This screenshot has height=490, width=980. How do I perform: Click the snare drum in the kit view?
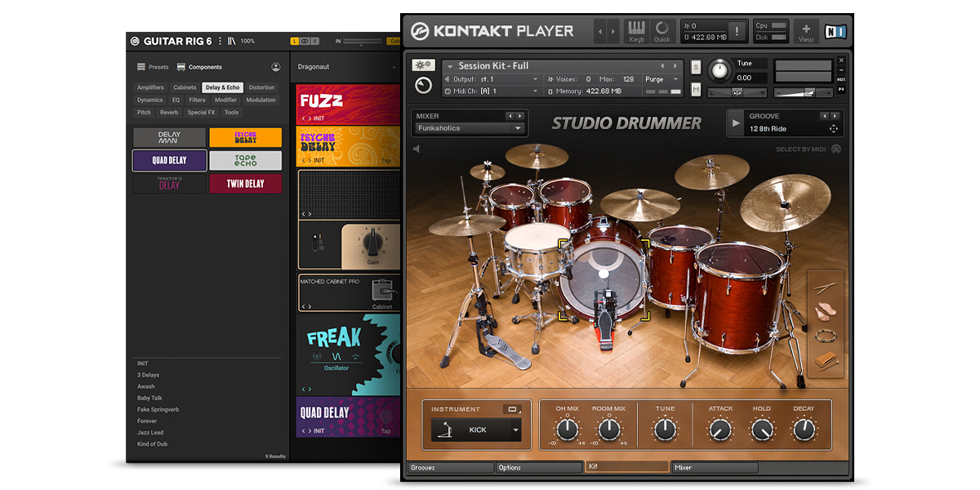tap(536, 253)
